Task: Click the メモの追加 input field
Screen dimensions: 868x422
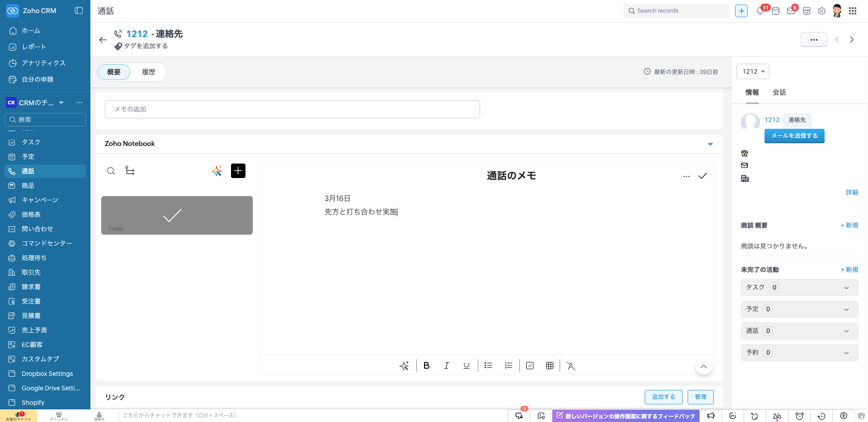Action: coord(292,109)
